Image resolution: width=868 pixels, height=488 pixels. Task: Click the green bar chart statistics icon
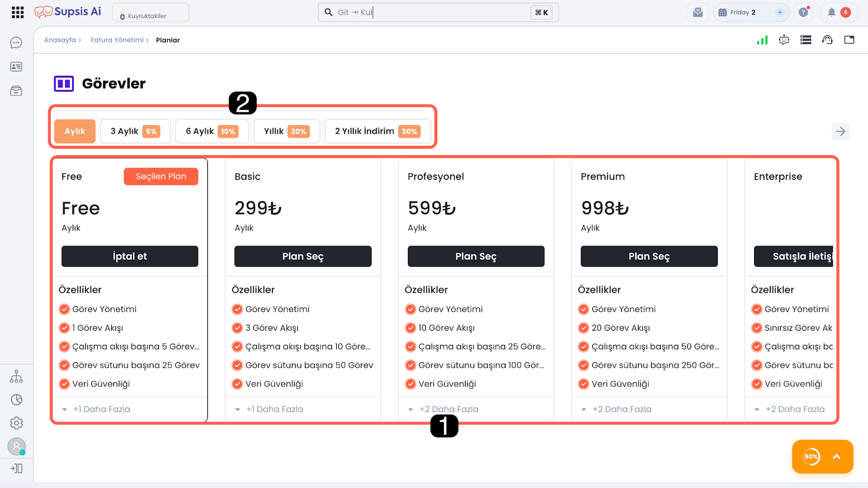[762, 40]
